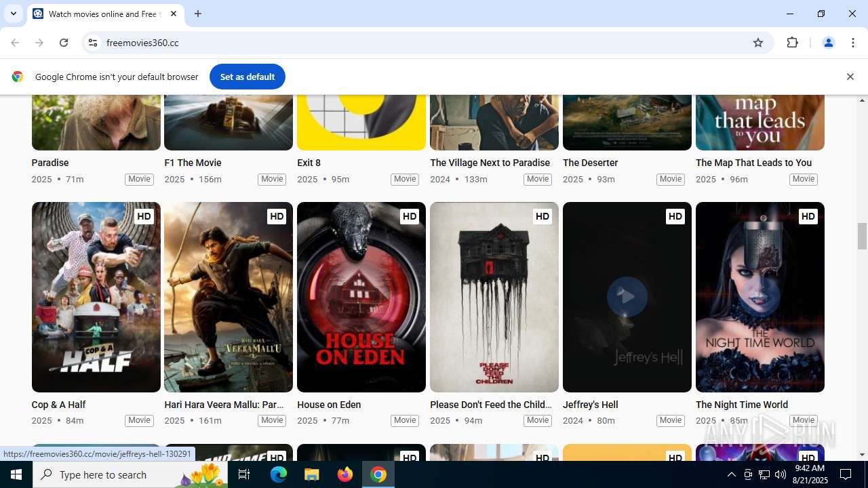Reload the page with refresh icon
The width and height of the screenshot is (868, 488).
point(64,43)
